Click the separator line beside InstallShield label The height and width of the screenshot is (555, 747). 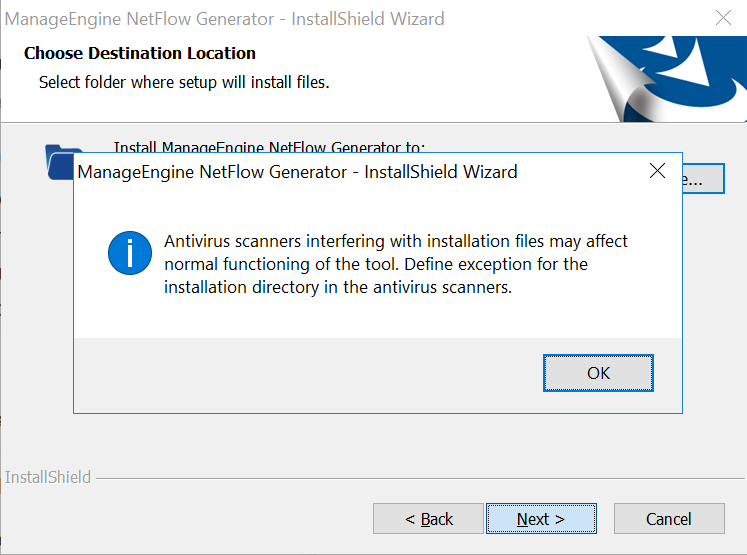(x=400, y=478)
